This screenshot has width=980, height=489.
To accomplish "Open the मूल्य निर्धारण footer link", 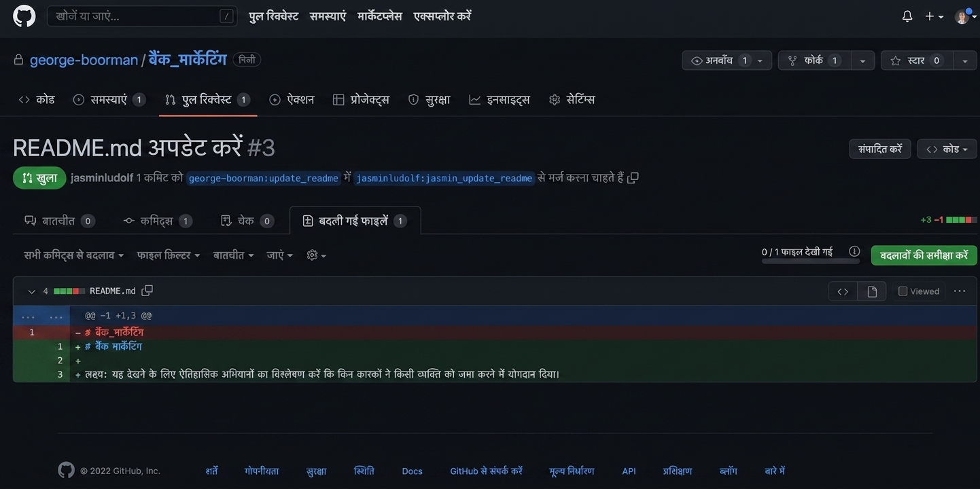I will 572,471.
